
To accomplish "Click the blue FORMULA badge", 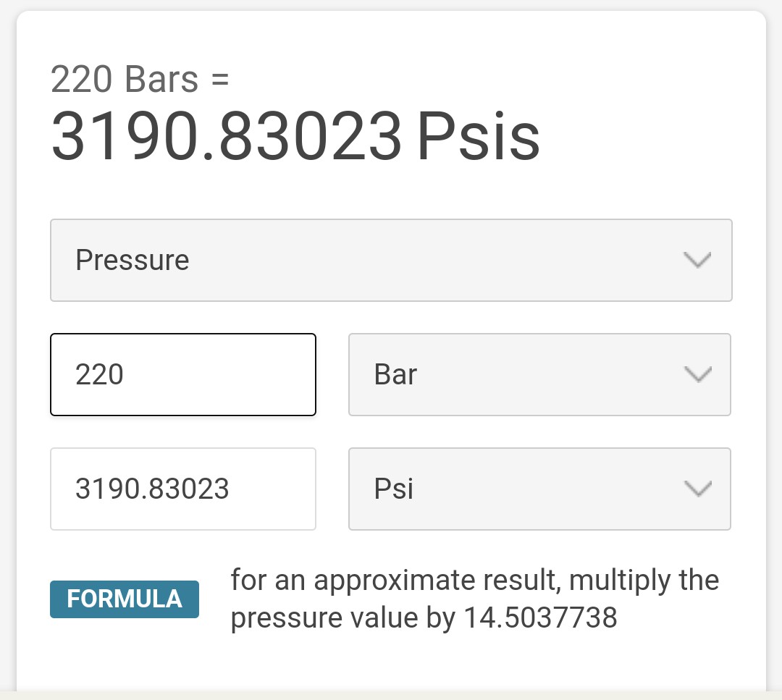I will click(125, 599).
